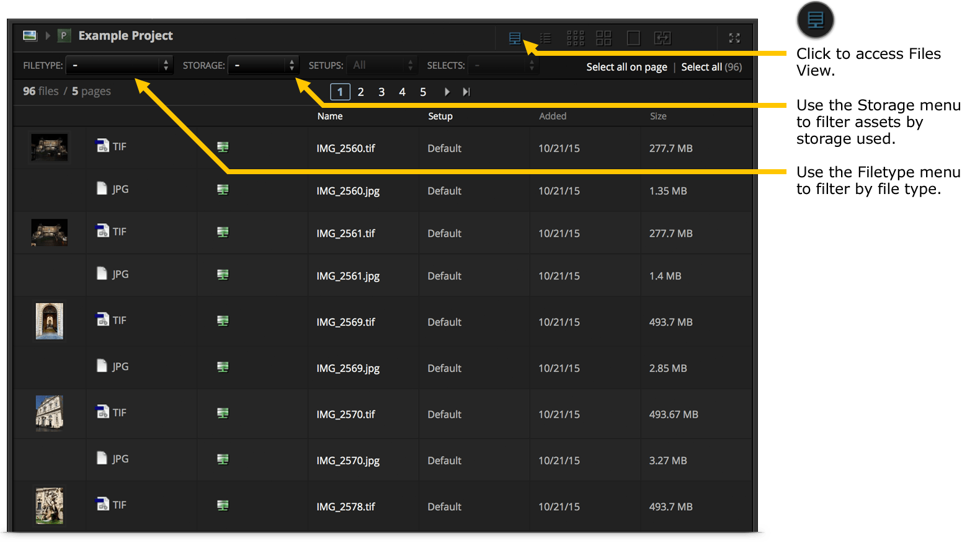Open the Filetype filter dropdown
This screenshot has width=980, height=543.
tap(119, 65)
